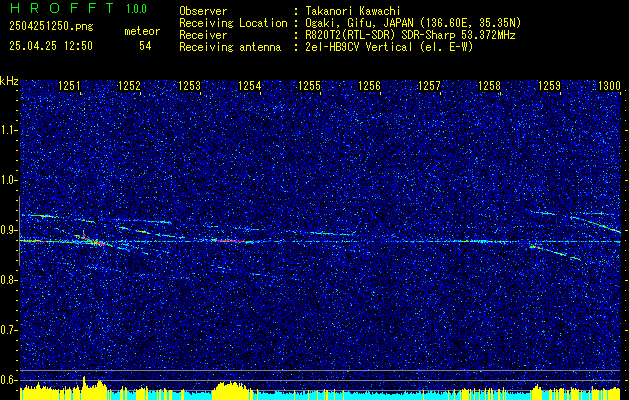Click the 1300 time marker
Screen dimensions: 629x400
(x=609, y=86)
